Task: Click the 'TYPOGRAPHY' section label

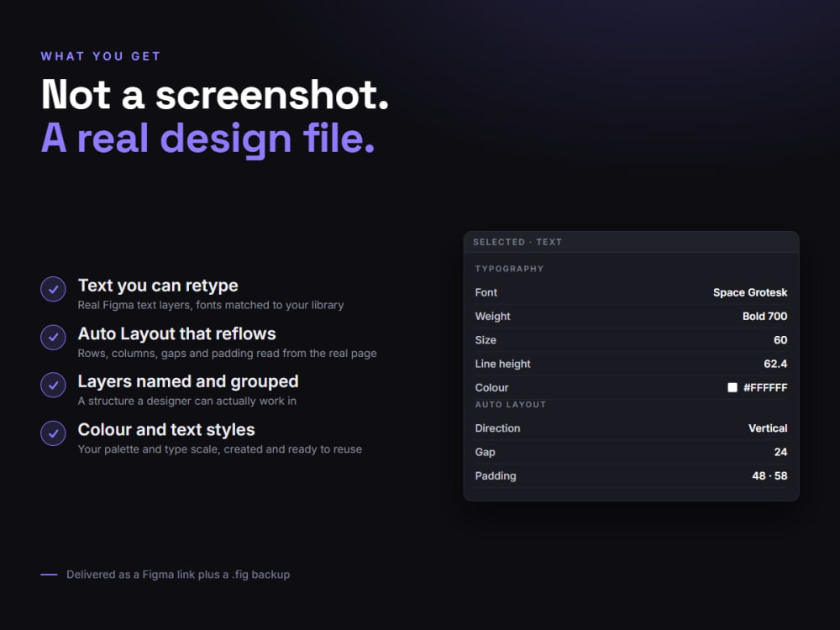Action: click(x=510, y=269)
